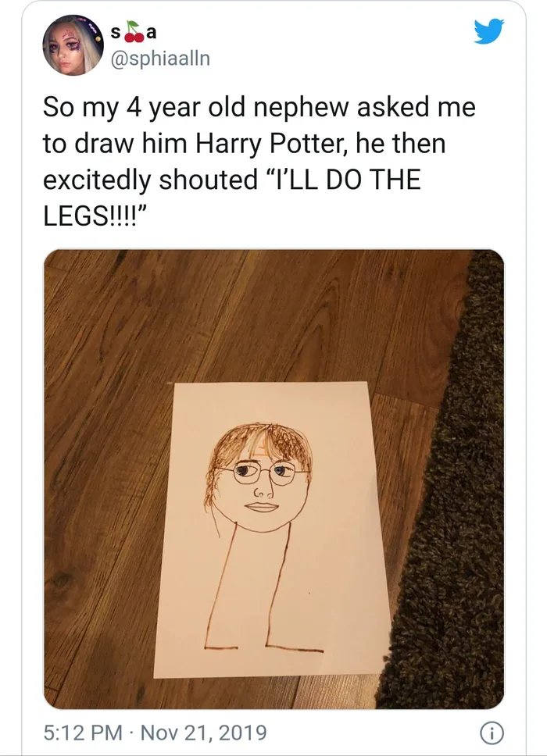Image resolution: width=547 pixels, height=756 pixels.
Task: Click the word 'excitedly' in tweet
Action: pyautogui.click(x=96, y=180)
